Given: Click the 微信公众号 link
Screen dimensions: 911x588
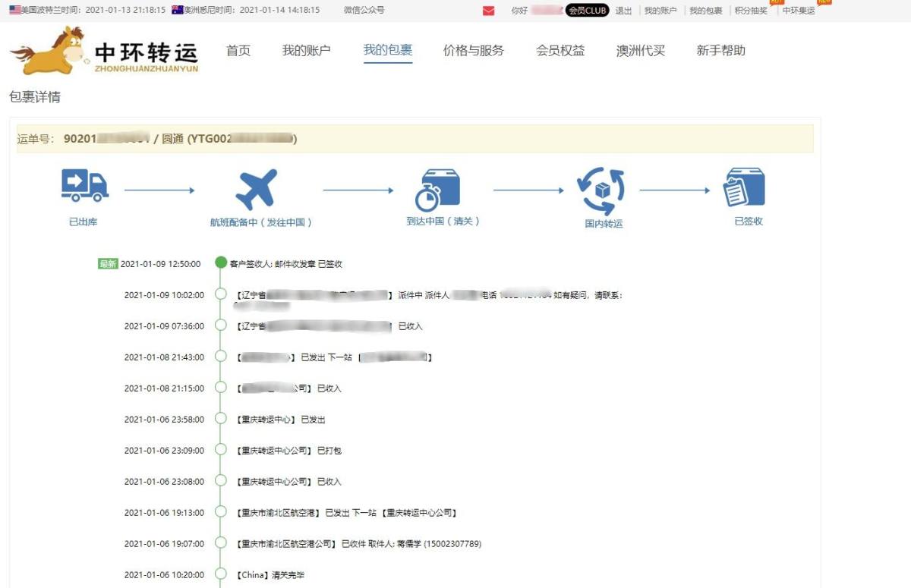Looking at the screenshot, I should [364, 11].
